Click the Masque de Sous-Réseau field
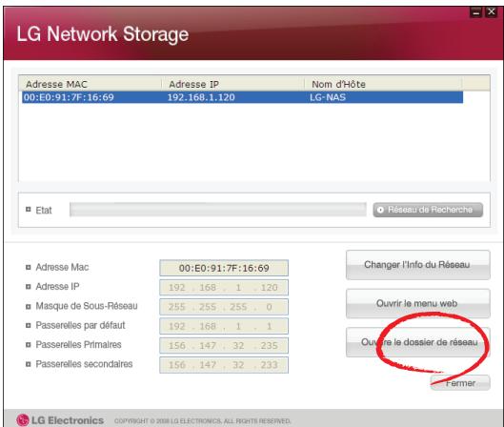The width and height of the screenshot is (504, 427). click(224, 307)
